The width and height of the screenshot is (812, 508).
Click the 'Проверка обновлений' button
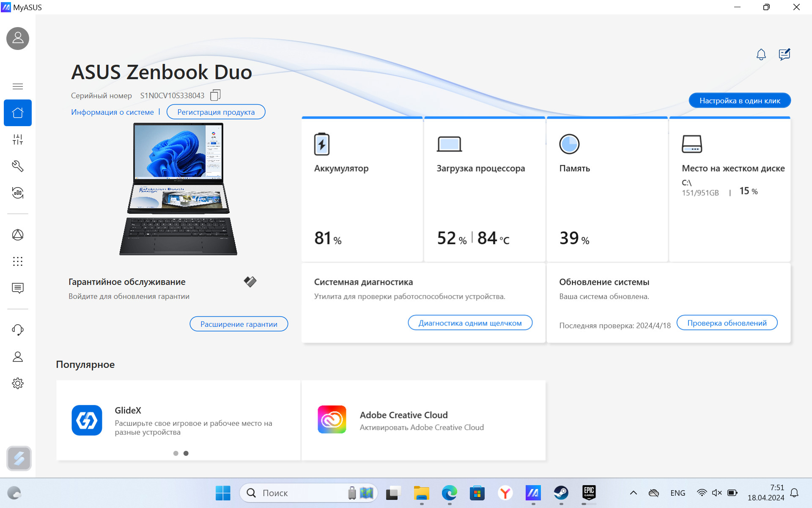click(727, 323)
